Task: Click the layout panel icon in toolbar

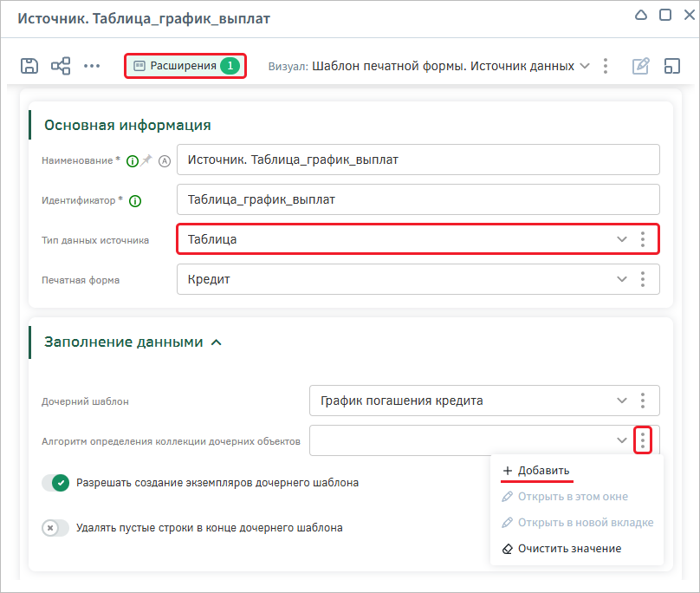Action: [672, 66]
